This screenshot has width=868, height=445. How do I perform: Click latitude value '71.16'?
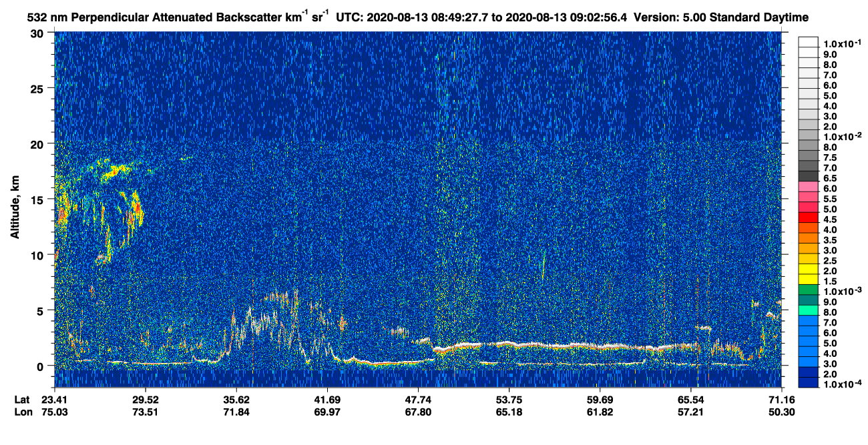[781, 400]
